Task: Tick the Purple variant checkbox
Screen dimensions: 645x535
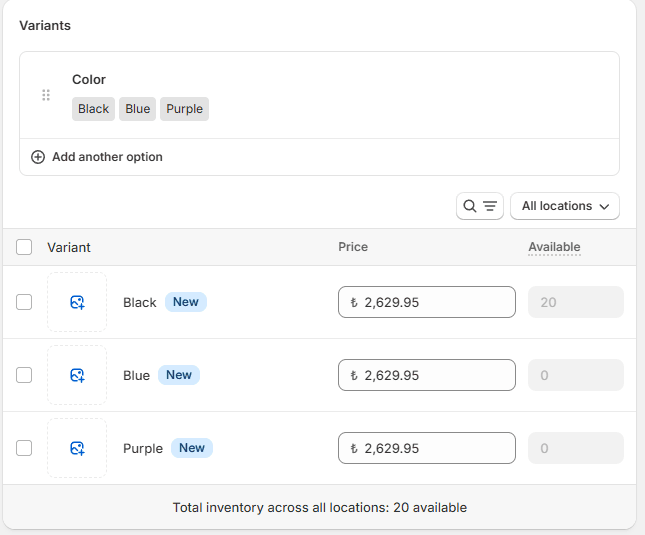Action: (24, 448)
